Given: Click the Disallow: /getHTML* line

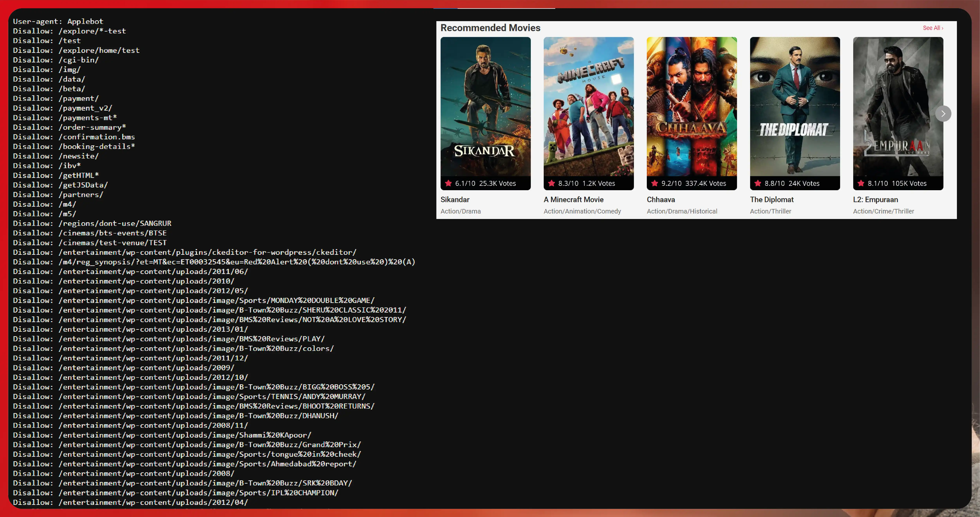Looking at the screenshot, I should click(x=56, y=175).
